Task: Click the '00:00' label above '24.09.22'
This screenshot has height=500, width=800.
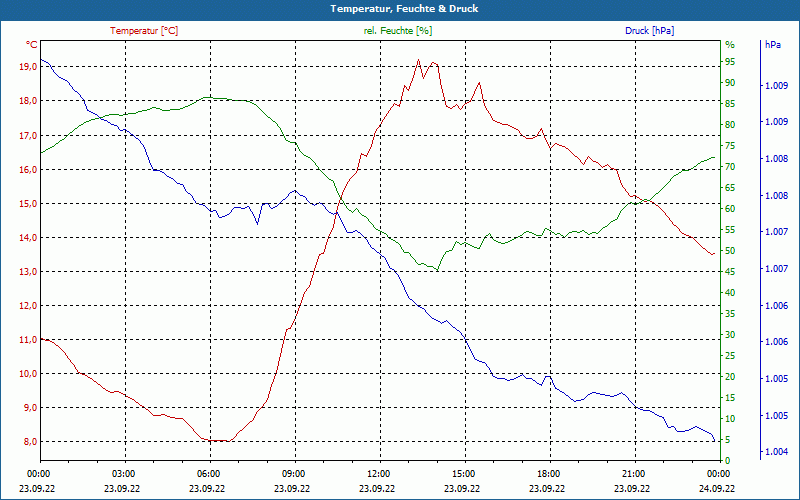Action: point(717,474)
